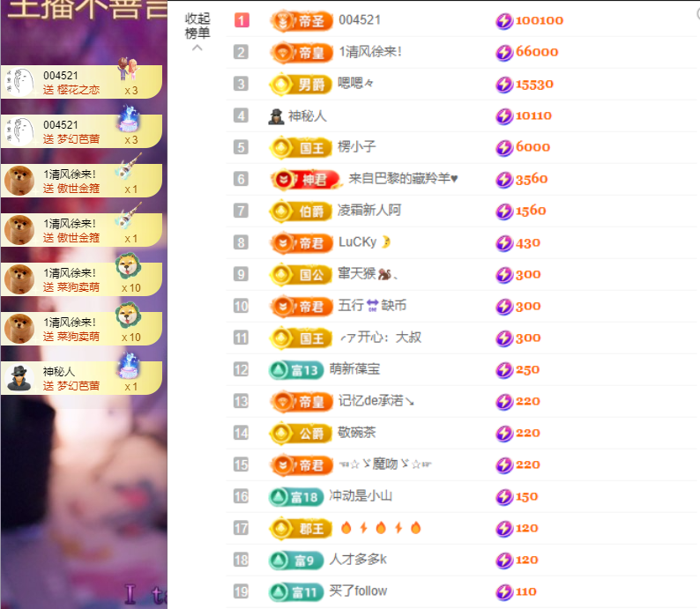
Task: Click the 帝皇 badge beside 1清风徐来!
Action: [302, 53]
